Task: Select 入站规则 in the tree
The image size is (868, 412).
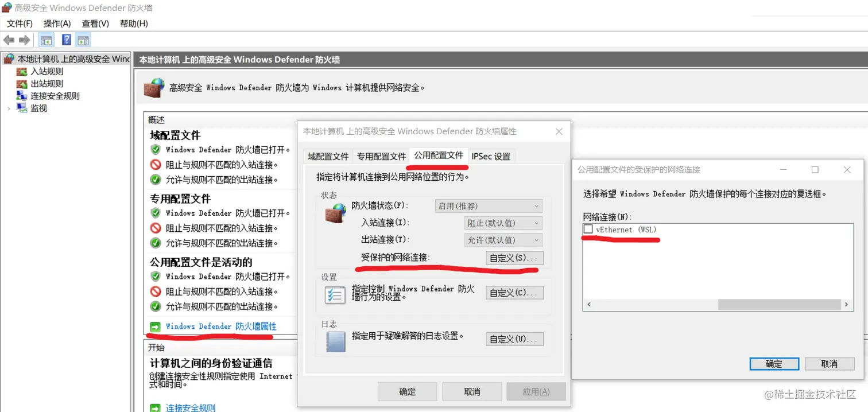Action: [47, 72]
